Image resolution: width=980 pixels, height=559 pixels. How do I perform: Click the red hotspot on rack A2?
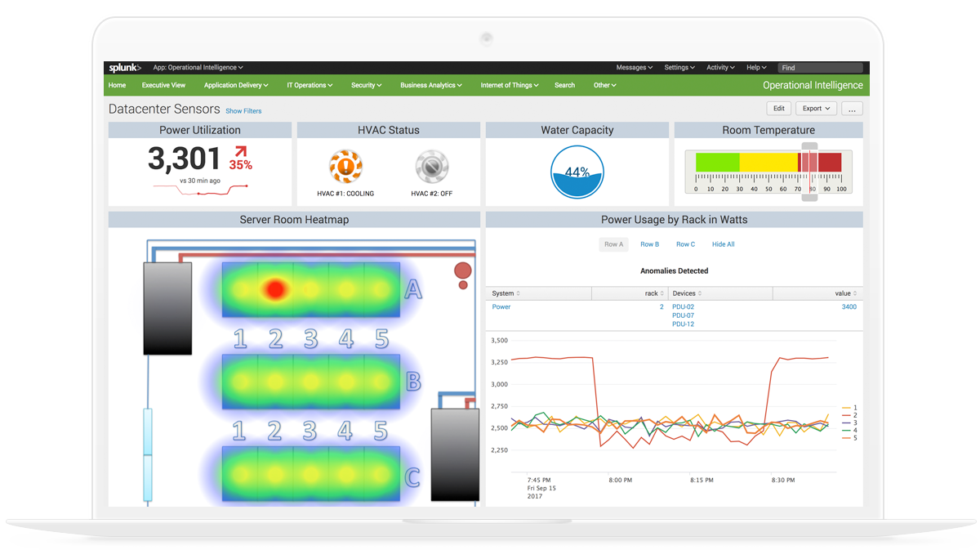pos(275,288)
